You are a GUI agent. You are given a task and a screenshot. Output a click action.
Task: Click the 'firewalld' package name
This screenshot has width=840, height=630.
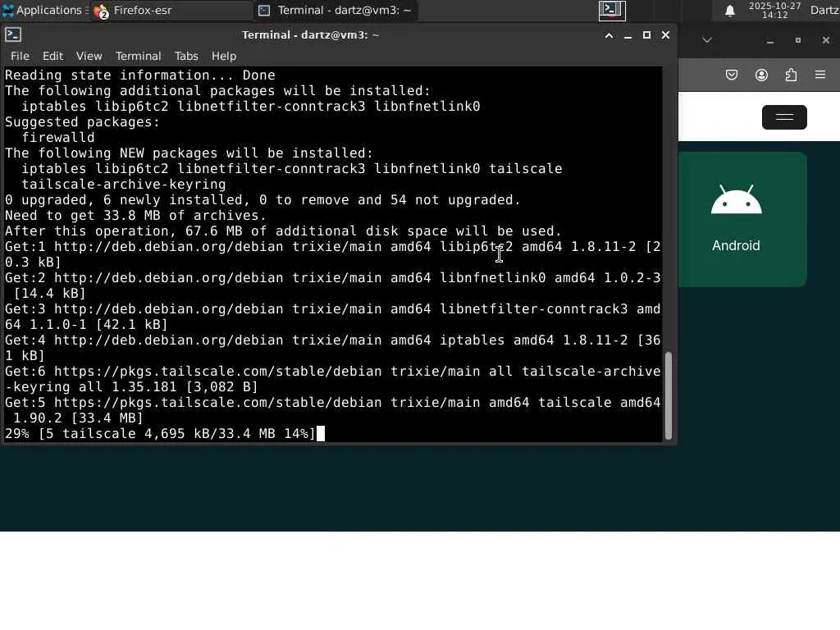(x=58, y=138)
